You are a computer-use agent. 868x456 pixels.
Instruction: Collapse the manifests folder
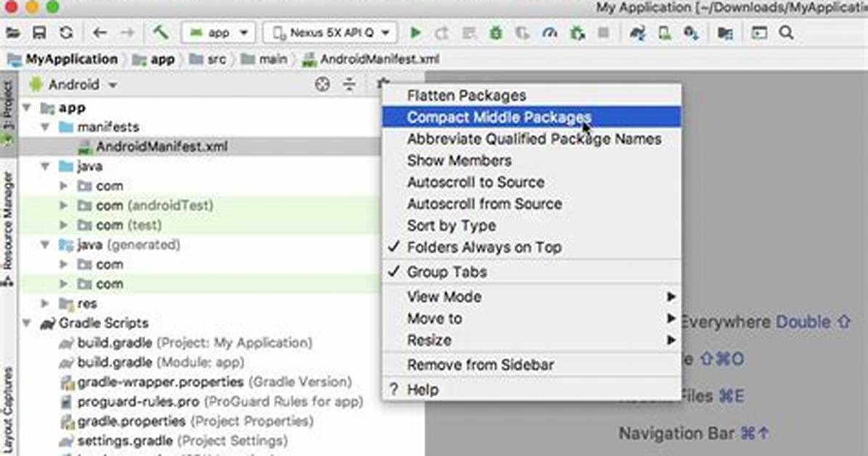click(x=46, y=128)
